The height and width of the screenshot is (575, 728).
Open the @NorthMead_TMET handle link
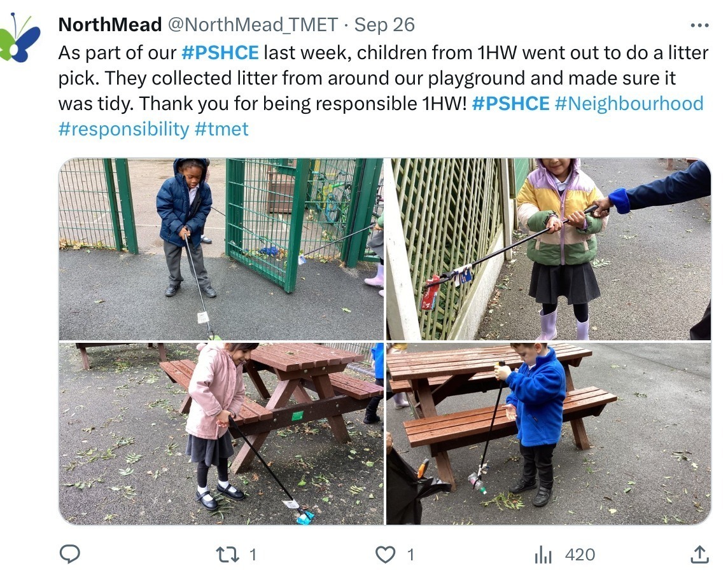tap(253, 25)
